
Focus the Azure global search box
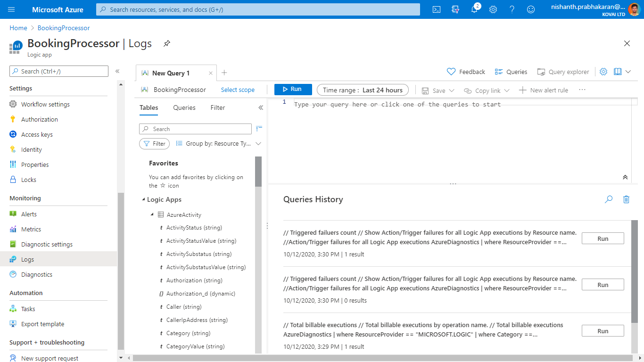click(x=258, y=9)
